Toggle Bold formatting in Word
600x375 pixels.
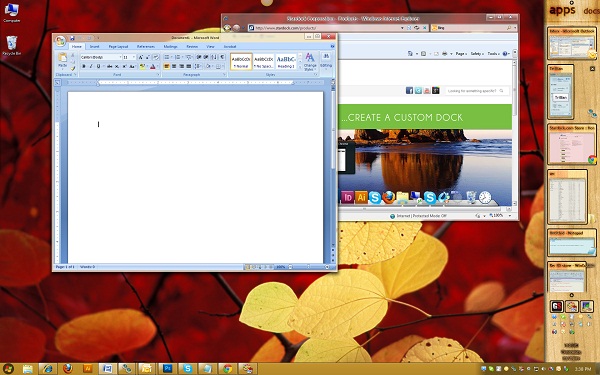pyautogui.click(x=84, y=67)
